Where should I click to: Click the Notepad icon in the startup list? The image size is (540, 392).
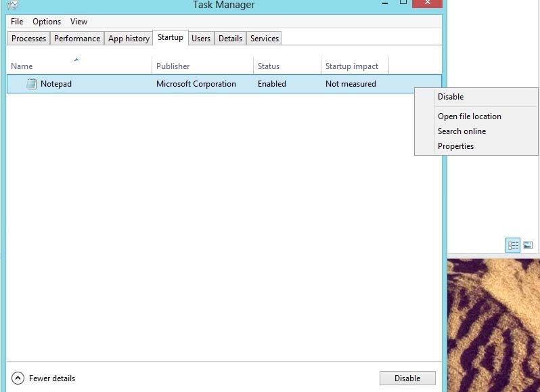(x=31, y=84)
